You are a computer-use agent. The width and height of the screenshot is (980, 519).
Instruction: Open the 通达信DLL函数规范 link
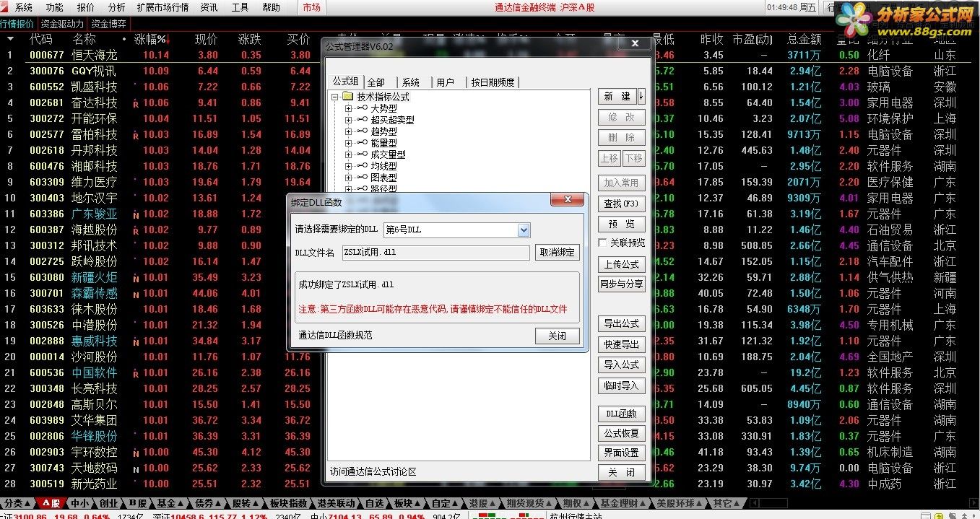(335, 336)
